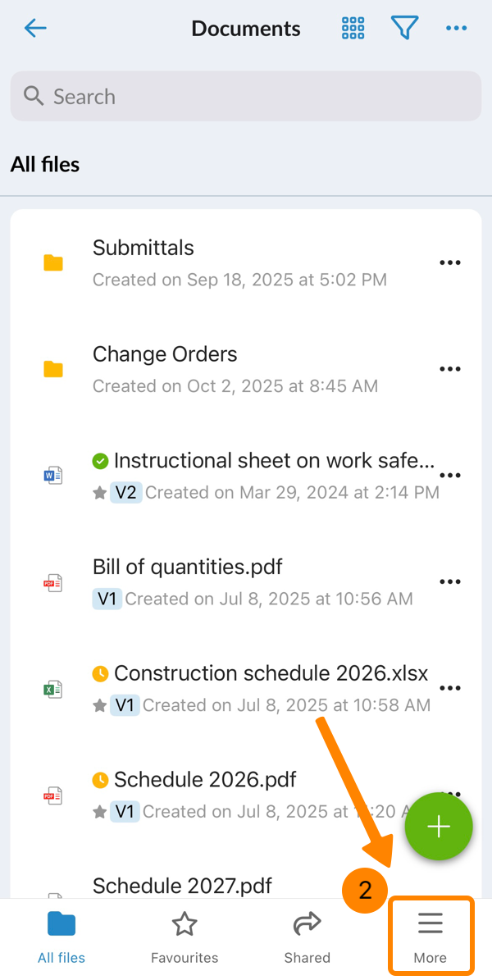
Task: Tap the Excel icon for Construction schedule 2026
Action: tap(53, 689)
